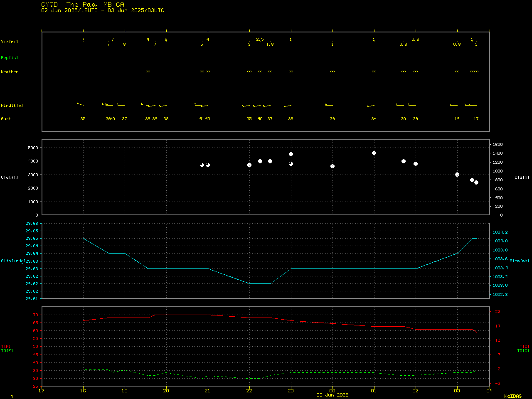
Task: Click the Pcp[in] row label
Action: pos(10,58)
